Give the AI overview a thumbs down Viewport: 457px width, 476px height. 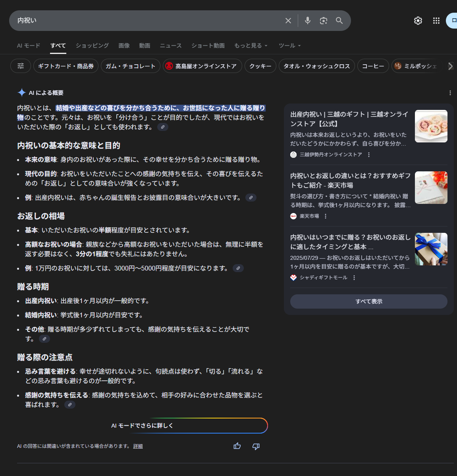click(256, 446)
